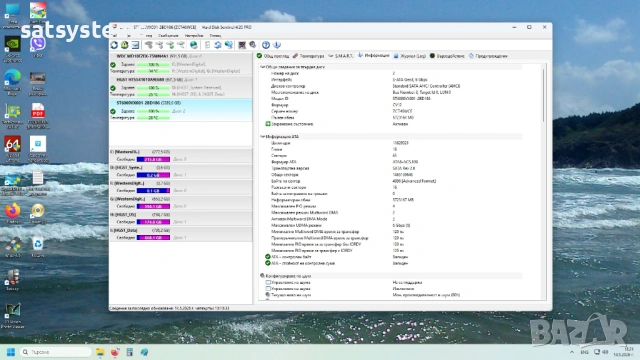Select the ST6000VX001-2BD186 disk entry
Screen dimensions: 640x360
coord(181,110)
